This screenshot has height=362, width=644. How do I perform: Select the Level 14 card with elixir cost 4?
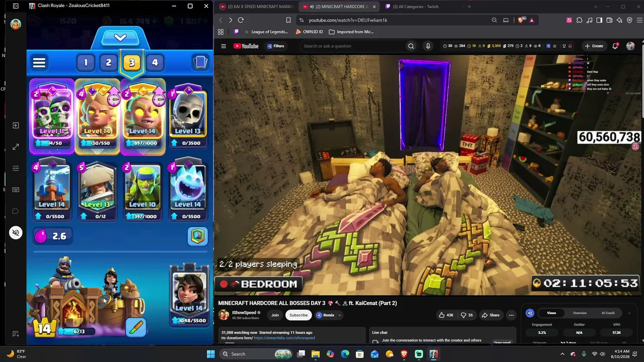[x=52, y=192]
